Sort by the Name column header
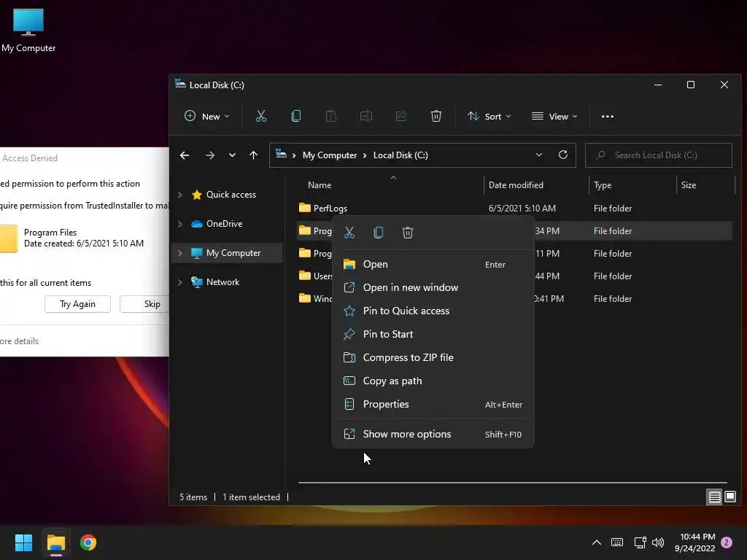This screenshot has height=560, width=747. [x=320, y=185]
